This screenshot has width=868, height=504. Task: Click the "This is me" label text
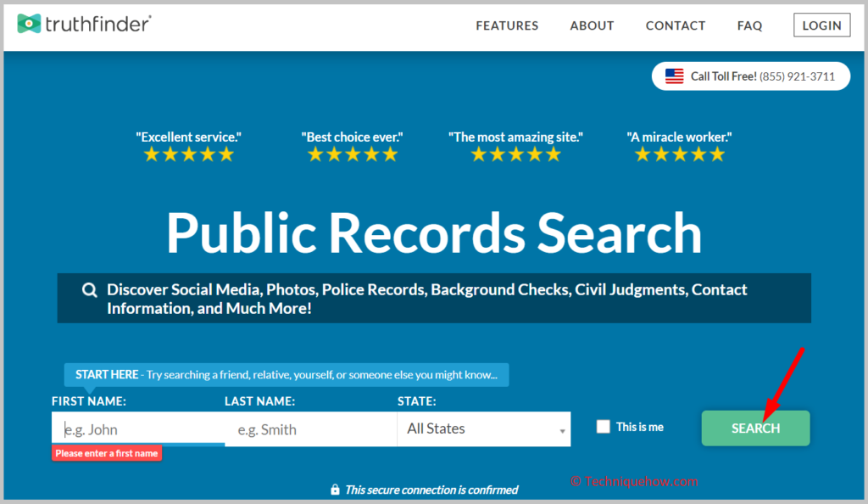click(640, 427)
